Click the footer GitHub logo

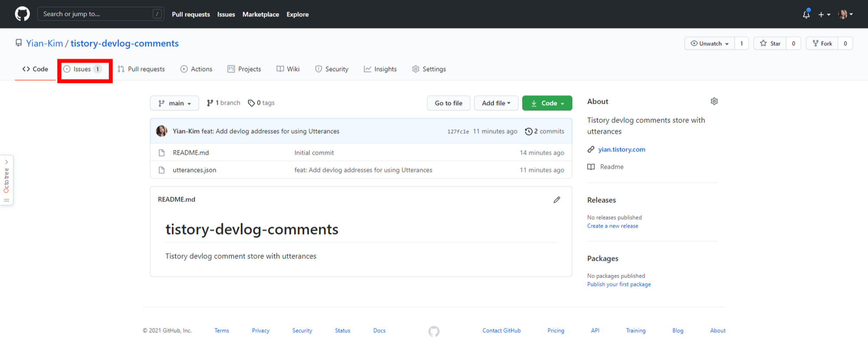pyautogui.click(x=434, y=332)
